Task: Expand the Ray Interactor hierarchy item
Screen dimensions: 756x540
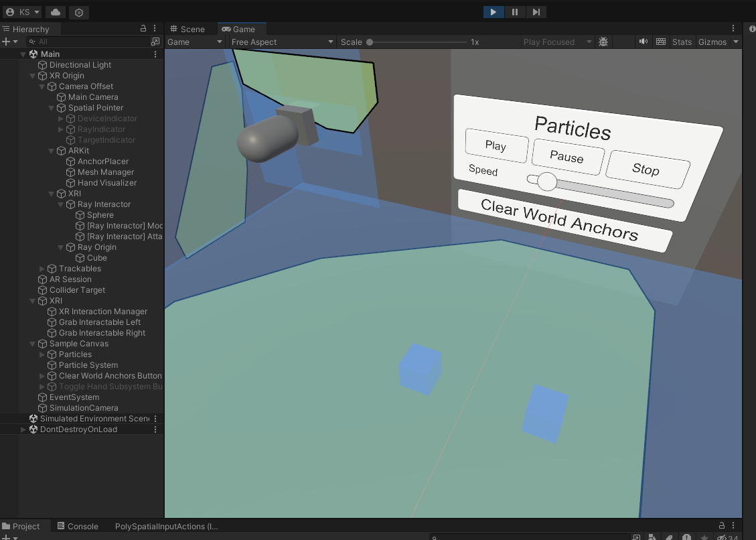Action: pyautogui.click(x=60, y=204)
